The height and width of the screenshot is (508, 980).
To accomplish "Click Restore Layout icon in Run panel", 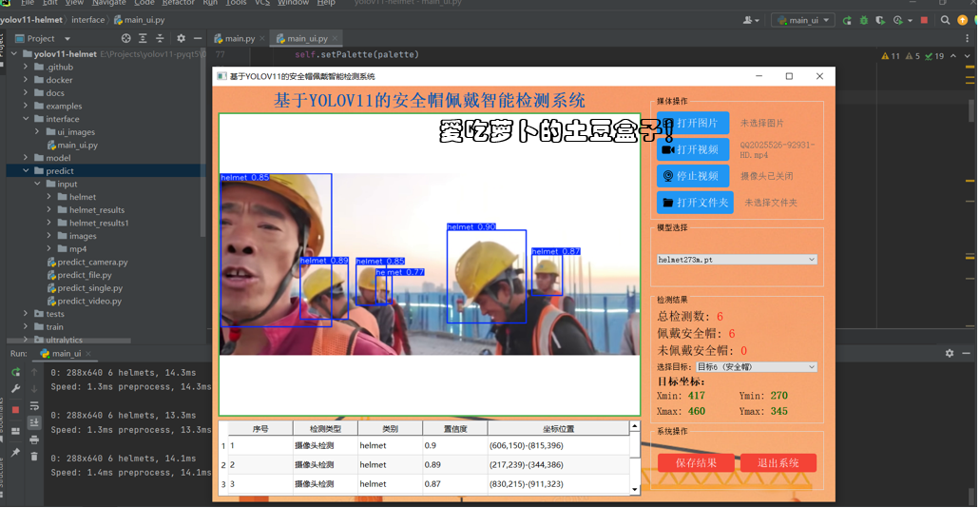I will point(15,431).
